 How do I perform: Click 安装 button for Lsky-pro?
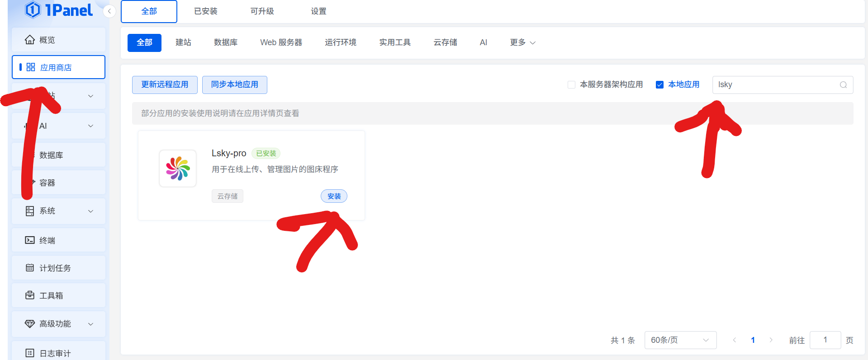[x=334, y=196]
